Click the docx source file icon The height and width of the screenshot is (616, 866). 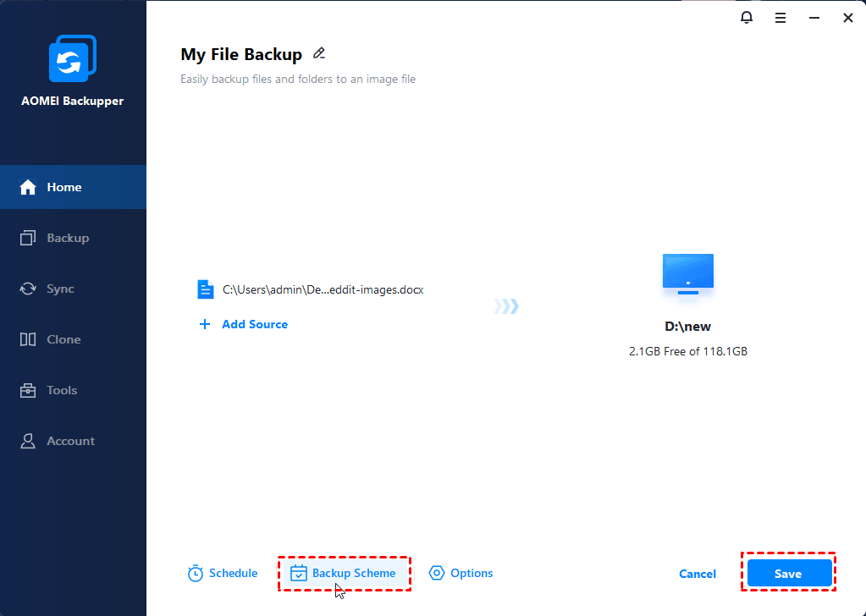tap(206, 289)
